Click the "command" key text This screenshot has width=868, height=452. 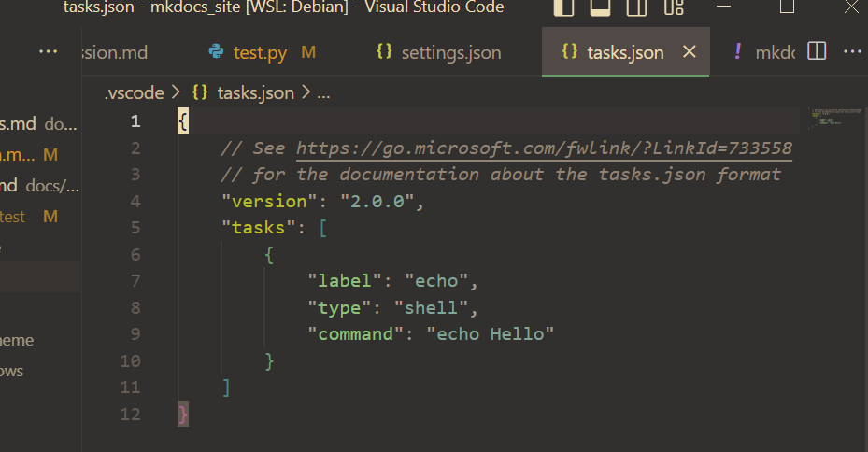[x=355, y=334]
